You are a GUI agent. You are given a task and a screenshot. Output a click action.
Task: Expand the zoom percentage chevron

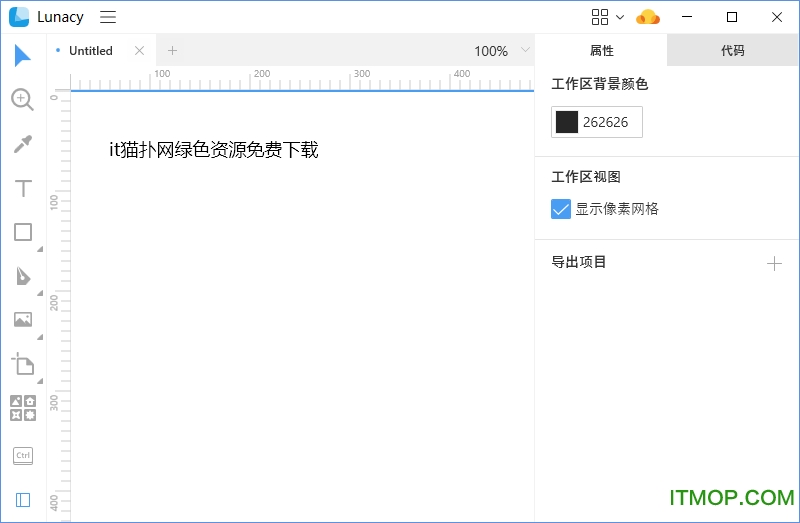point(525,49)
